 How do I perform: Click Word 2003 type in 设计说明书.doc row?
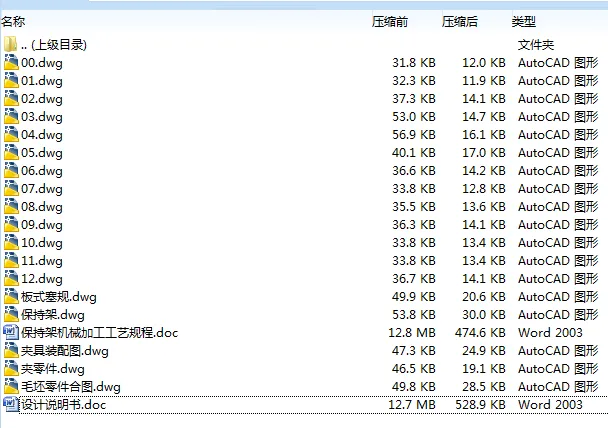tap(550, 405)
